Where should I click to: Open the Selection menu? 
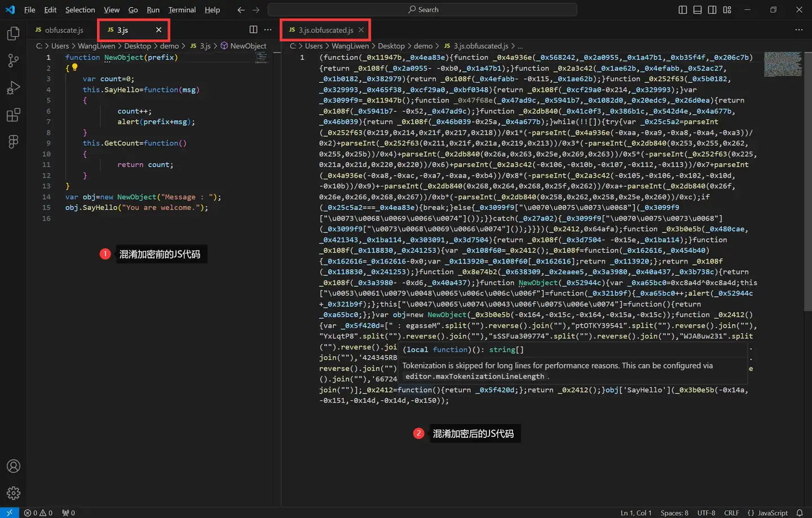(x=80, y=10)
